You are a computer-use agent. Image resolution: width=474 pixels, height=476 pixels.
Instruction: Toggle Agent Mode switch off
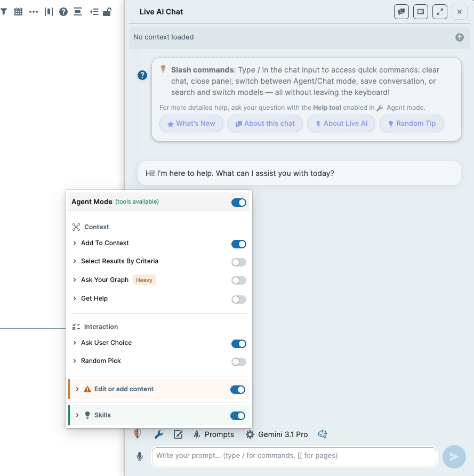[x=239, y=203]
